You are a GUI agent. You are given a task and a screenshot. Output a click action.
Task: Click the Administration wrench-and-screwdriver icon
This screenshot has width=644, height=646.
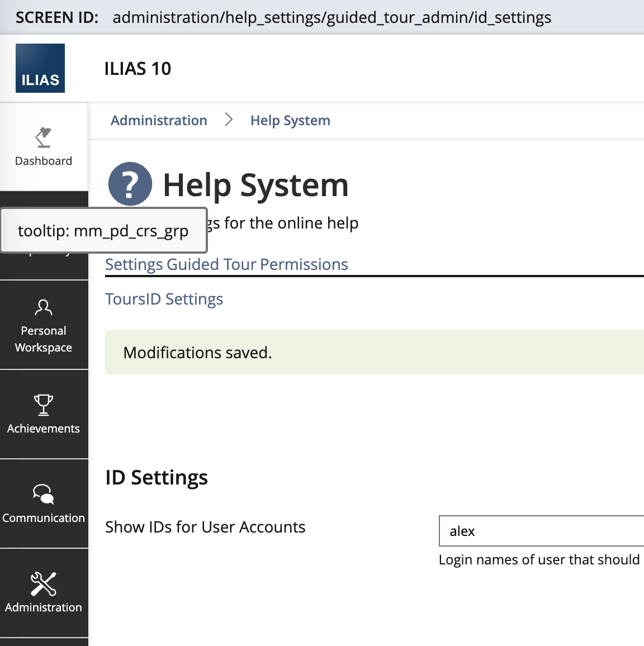click(43, 584)
